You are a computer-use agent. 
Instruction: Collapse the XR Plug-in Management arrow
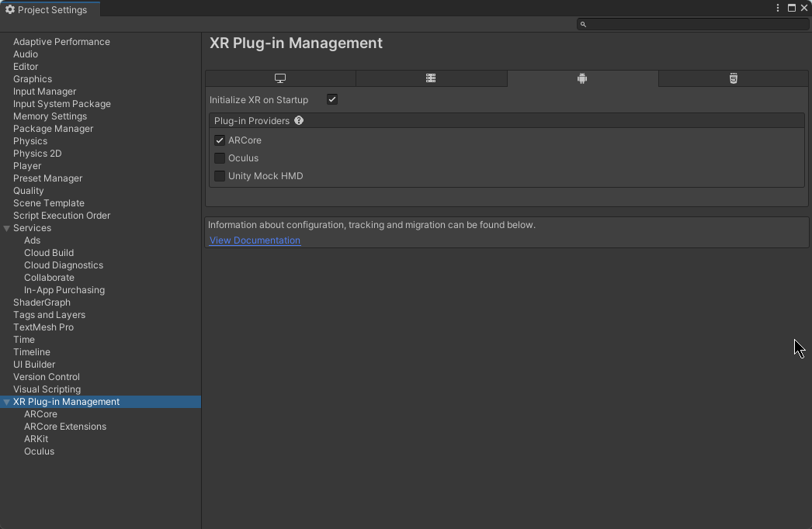(x=7, y=402)
